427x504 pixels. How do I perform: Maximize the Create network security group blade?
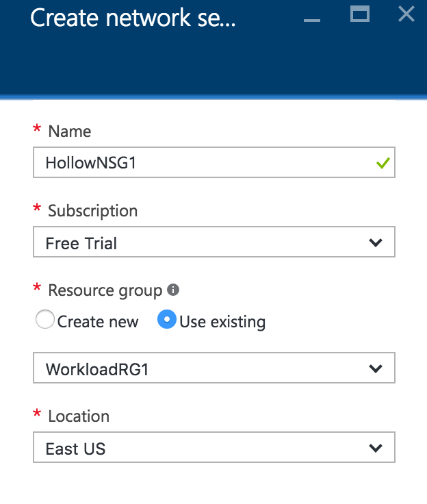tap(360, 14)
